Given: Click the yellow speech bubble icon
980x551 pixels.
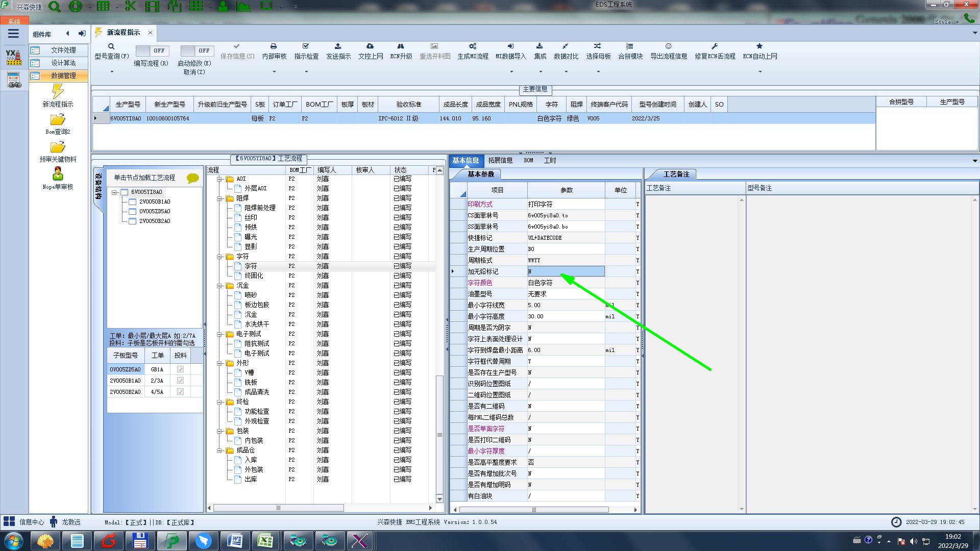Looking at the screenshot, I should 193,178.
